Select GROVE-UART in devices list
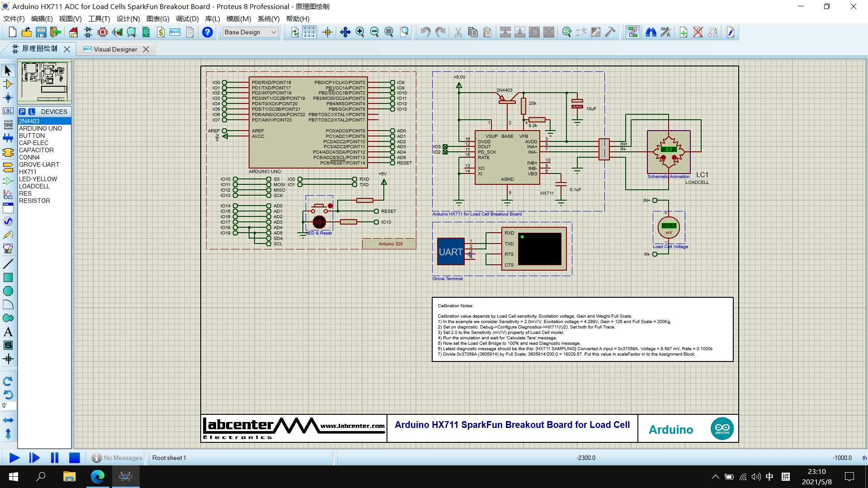Screen dimensions: 868x488 coord(44,164)
